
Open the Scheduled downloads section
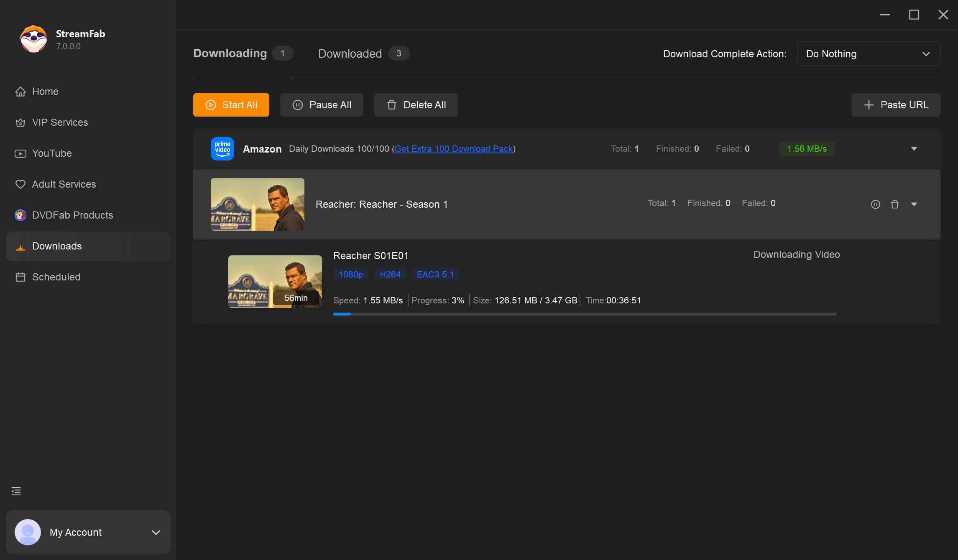point(56,277)
